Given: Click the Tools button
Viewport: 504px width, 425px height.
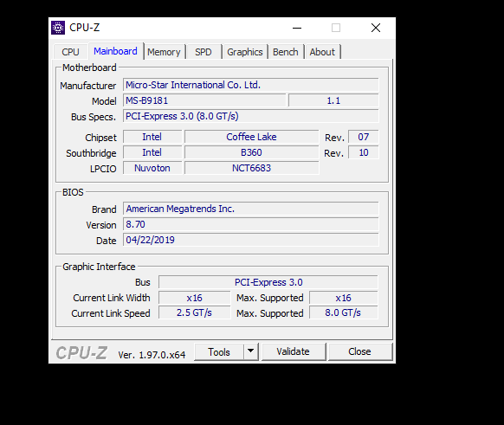Looking at the screenshot, I should coord(219,352).
